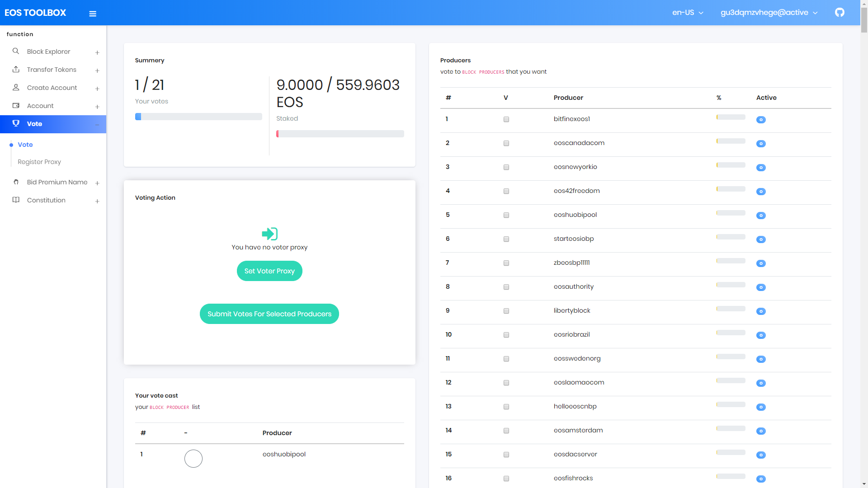Open the GitHub repository icon
868x488 pixels.
[x=840, y=13]
